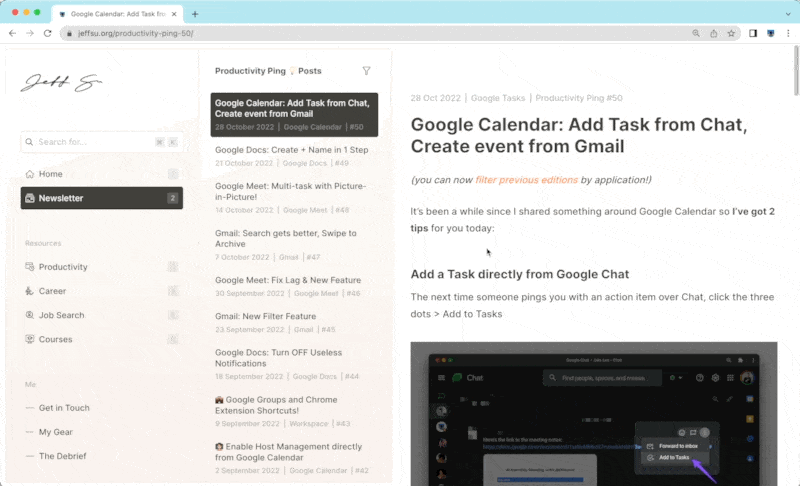
Task: Reload the jeffsu.org page
Action: 47,33
